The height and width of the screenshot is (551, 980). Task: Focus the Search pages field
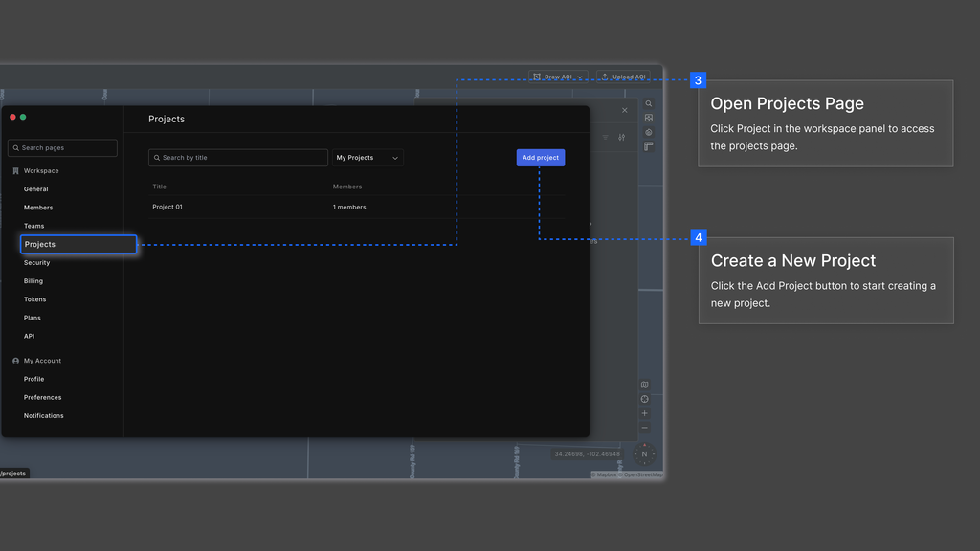tap(62, 148)
